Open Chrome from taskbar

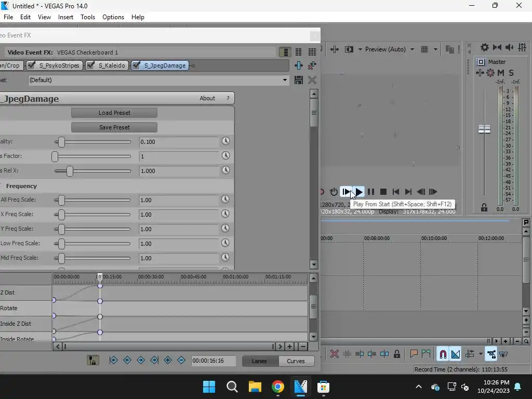277,387
